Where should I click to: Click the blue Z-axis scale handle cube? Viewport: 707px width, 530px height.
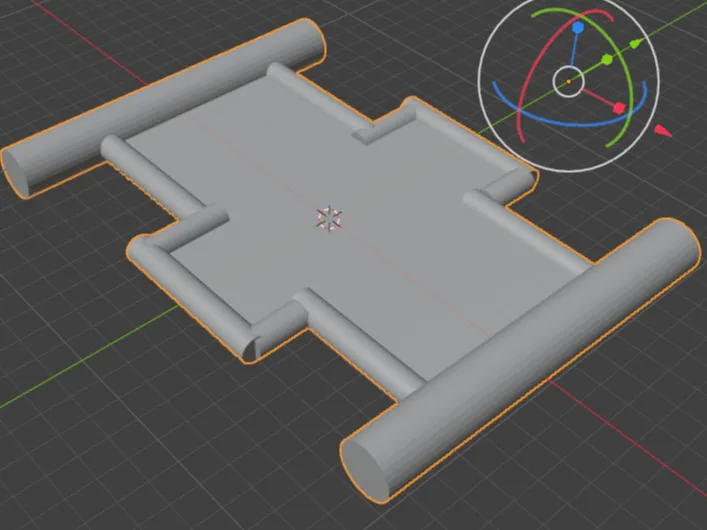coord(577,28)
